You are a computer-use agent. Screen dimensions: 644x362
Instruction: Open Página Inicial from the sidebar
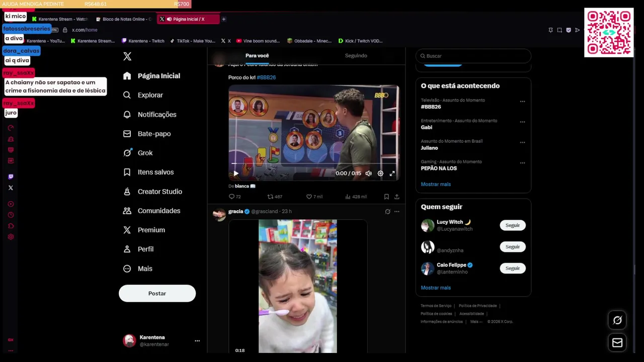coord(151,76)
